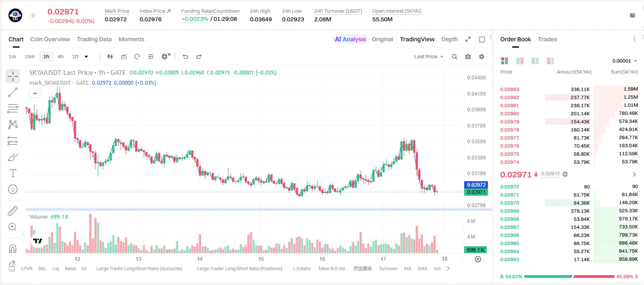This screenshot has height=285, width=644.
Task: Select the ruler measure tool
Action: [13, 211]
